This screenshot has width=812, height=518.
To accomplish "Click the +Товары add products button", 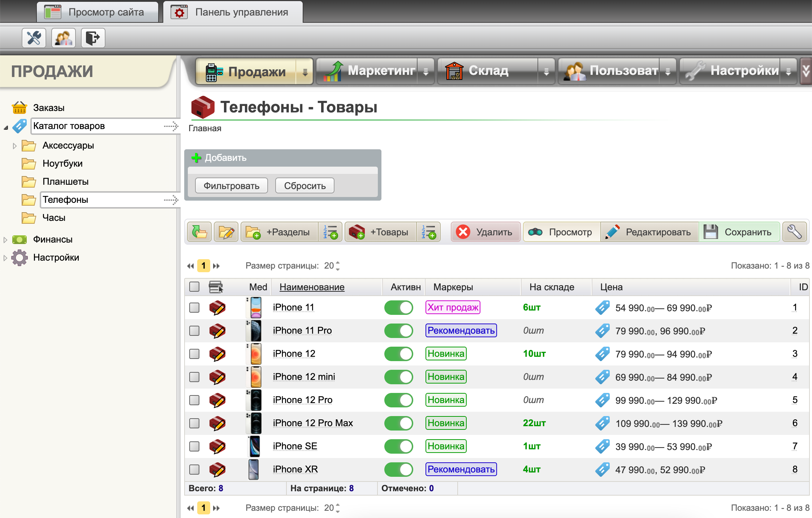I will pyautogui.click(x=381, y=232).
